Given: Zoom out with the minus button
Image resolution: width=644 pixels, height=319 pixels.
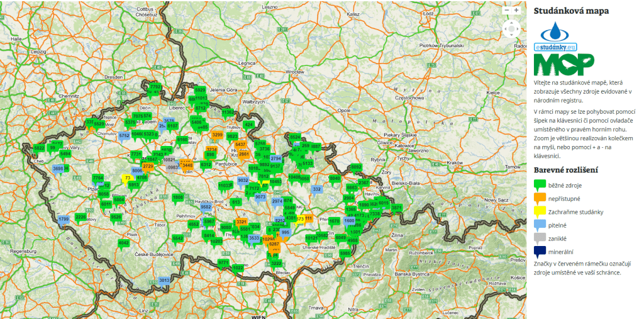Looking at the screenshot, I should pos(506,10).
